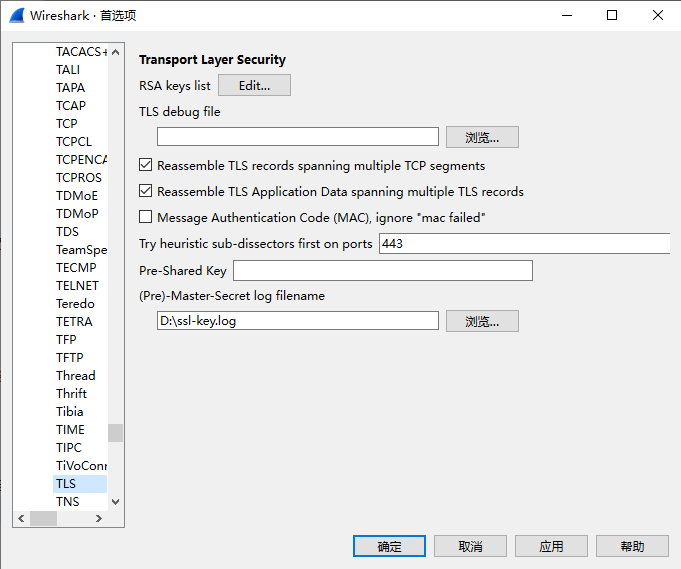Click the heuristic sub-dissectors ports field
Screen dimensions: 681x569
click(x=524, y=243)
